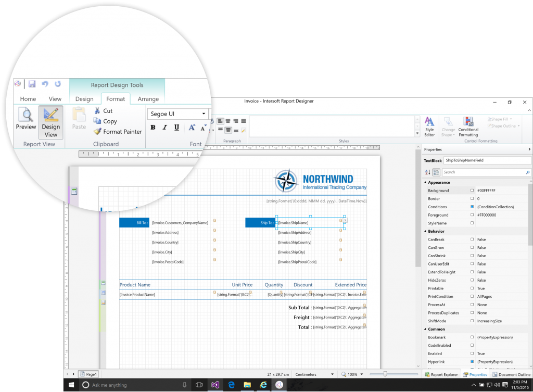
Task: Expand the Shape Fill dropdown
Action: pos(511,119)
